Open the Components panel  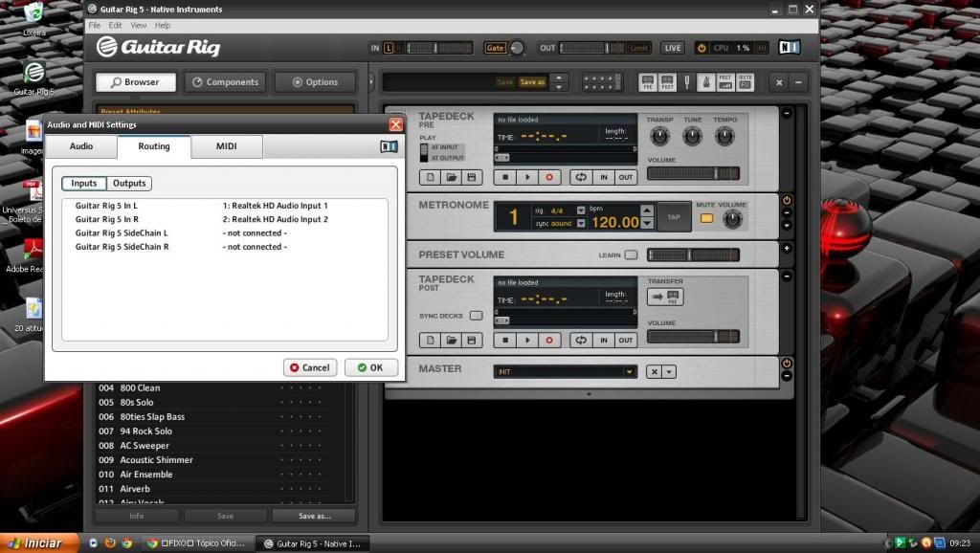pyautogui.click(x=225, y=82)
